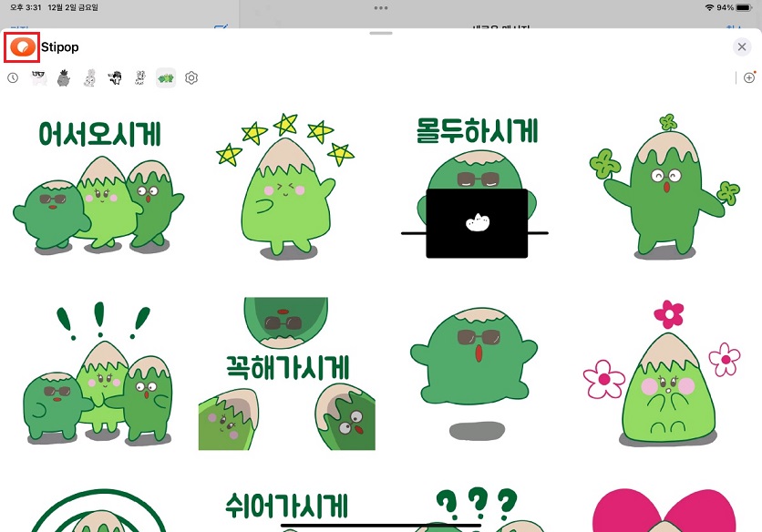Open recently used stickers clock icon
762x532 pixels.
click(x=13, y=77)
